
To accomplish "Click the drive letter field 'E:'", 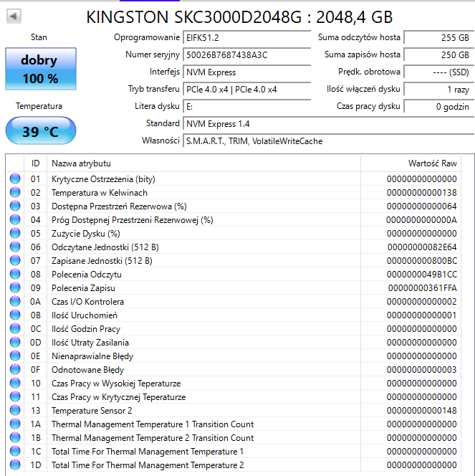I will point(247,107).
